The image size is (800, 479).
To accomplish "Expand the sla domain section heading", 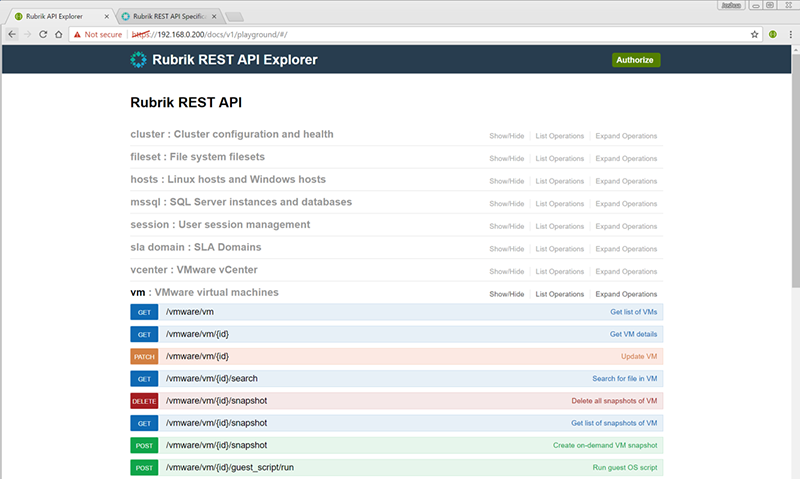I will pos(195,247).
